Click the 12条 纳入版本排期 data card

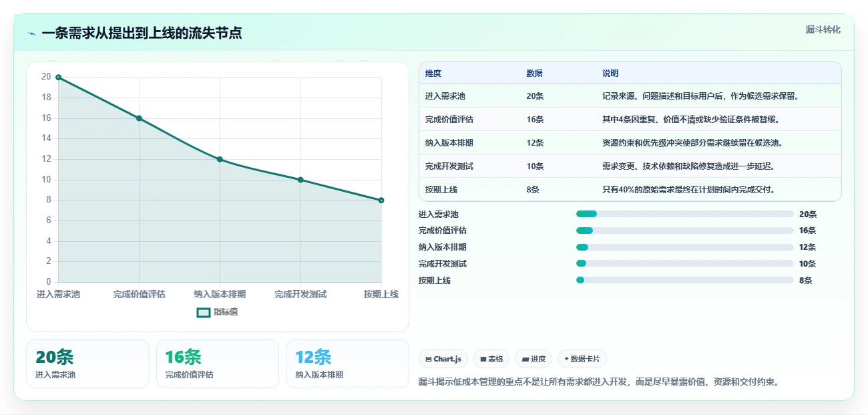[x=347, y=364]
